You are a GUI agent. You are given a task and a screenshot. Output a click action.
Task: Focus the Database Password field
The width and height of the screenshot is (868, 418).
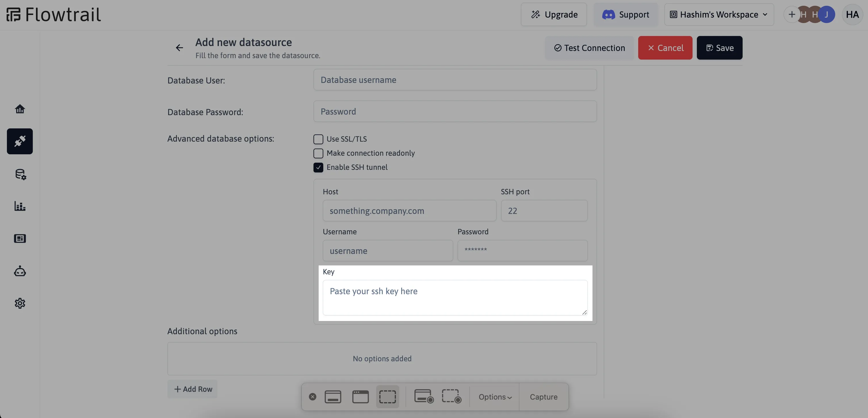(455, 111)
